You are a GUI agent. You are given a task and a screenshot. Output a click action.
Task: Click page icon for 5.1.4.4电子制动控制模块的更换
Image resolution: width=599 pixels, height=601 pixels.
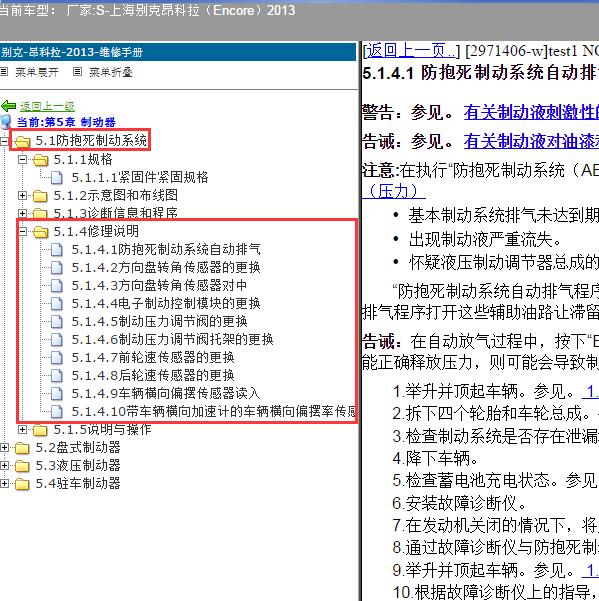coord(57,304)
